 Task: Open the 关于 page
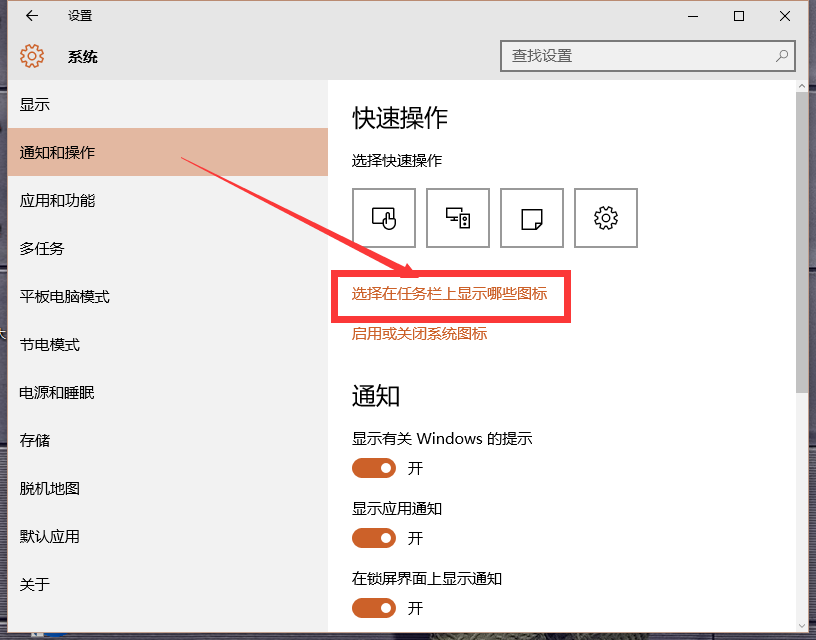tap(168, 584)
